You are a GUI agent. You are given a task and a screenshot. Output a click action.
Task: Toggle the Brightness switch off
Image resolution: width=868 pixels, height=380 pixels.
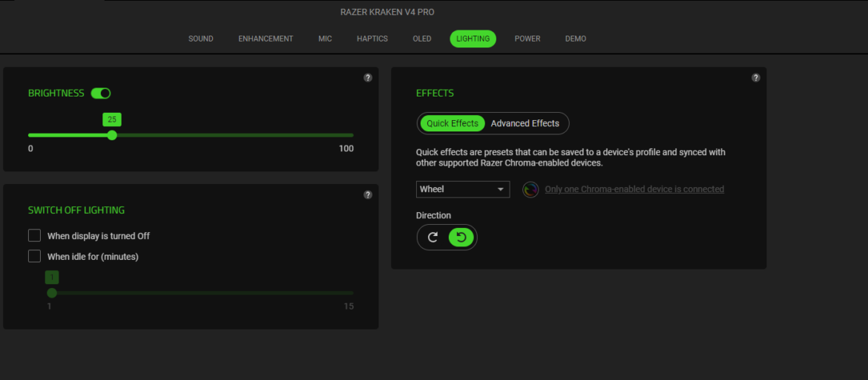[101, 94]
